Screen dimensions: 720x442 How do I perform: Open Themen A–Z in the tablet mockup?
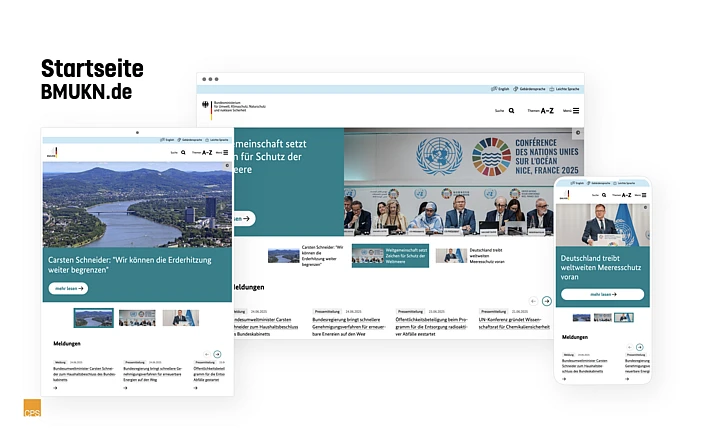(x=202, y=152)
